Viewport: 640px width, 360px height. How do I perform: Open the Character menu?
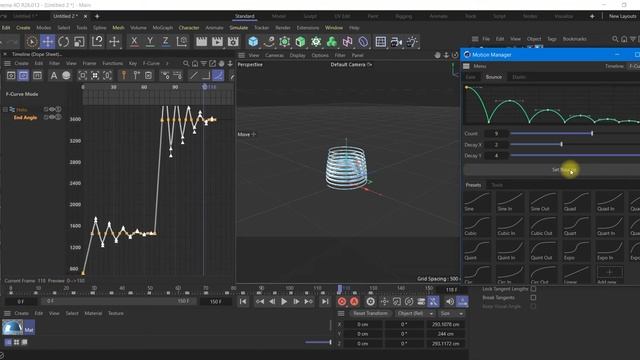pos(189,28)
